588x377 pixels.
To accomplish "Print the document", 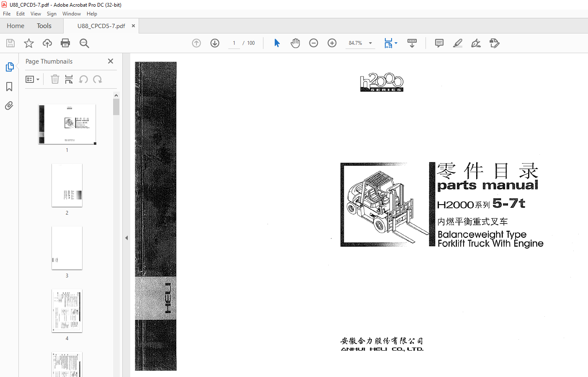I will [x=65, y=43].
